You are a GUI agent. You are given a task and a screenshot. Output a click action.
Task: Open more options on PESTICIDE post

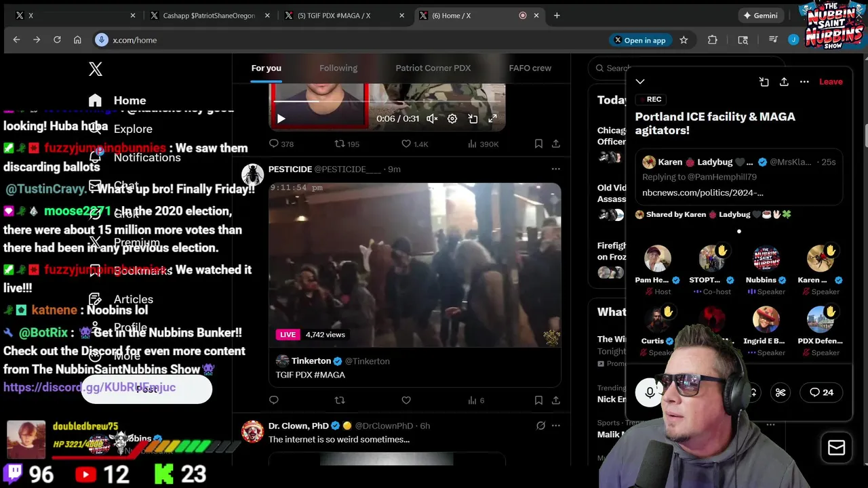point(556,169)
